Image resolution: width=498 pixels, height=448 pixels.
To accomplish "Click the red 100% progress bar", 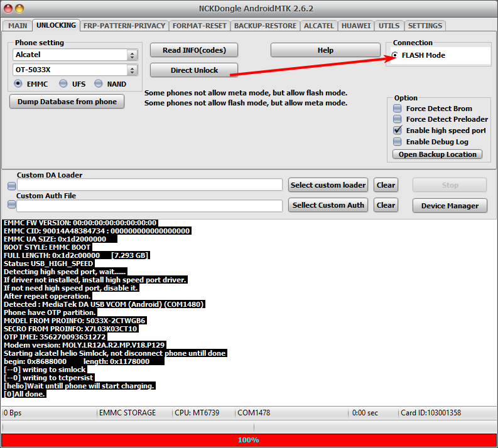I will 249,440.
